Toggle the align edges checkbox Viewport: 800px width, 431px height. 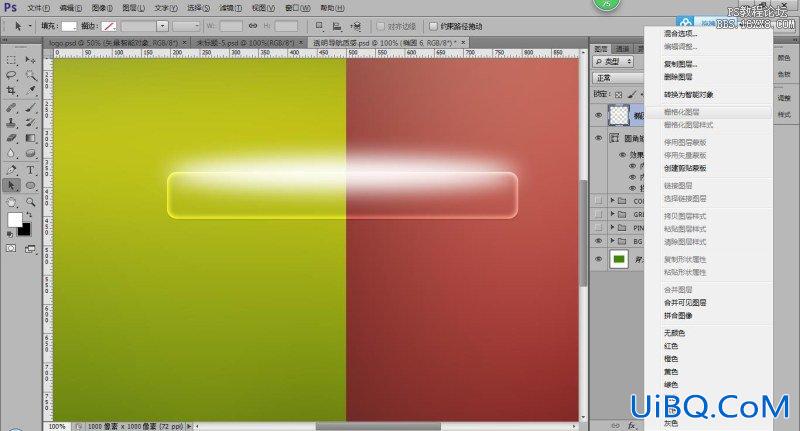(380, 26)
